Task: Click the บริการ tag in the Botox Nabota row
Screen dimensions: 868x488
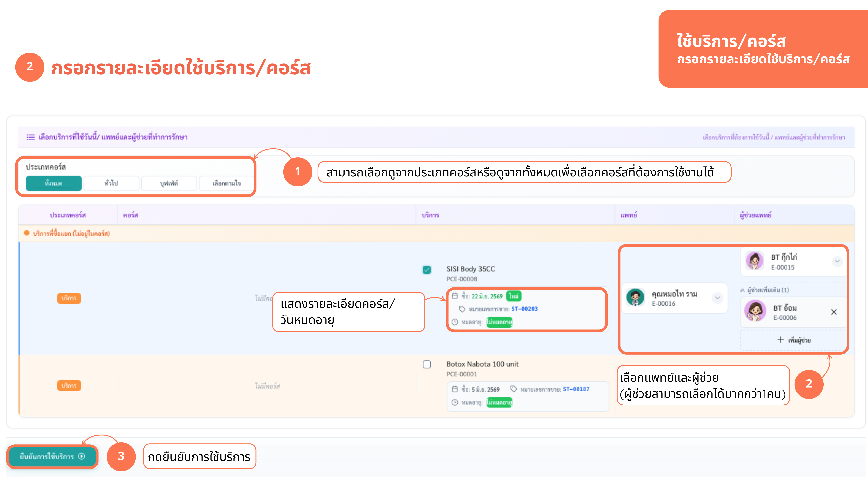Action: click(69, 386)
